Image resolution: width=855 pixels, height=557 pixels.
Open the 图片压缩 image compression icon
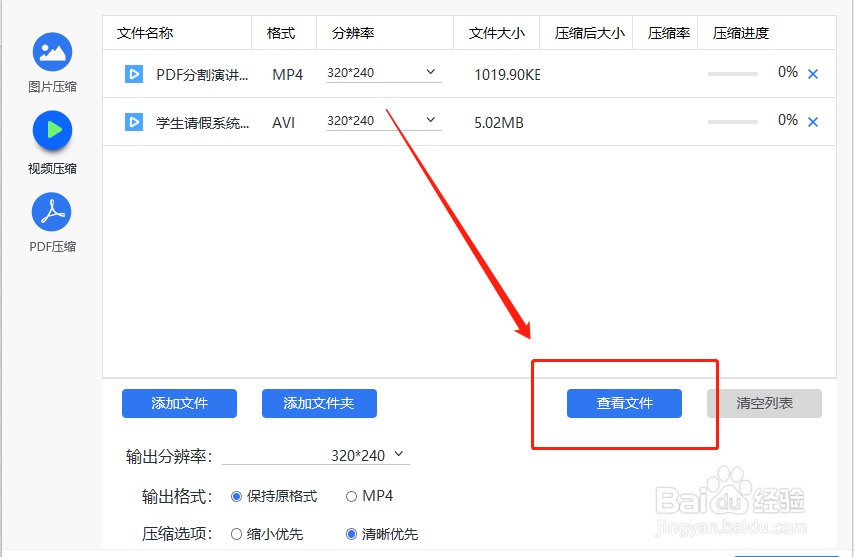point(52,52)
